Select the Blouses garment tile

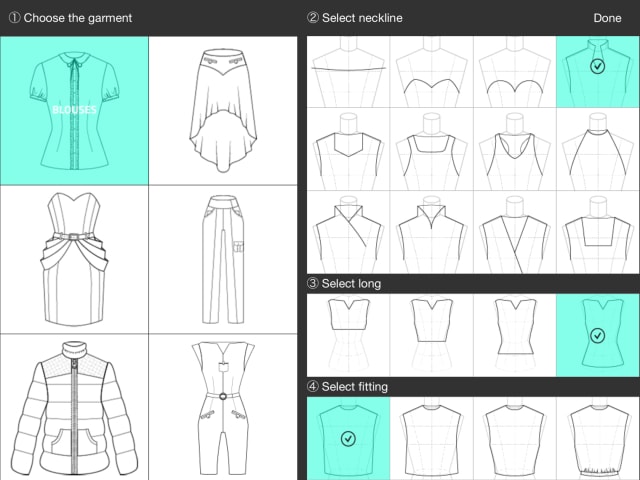(74, 111)
